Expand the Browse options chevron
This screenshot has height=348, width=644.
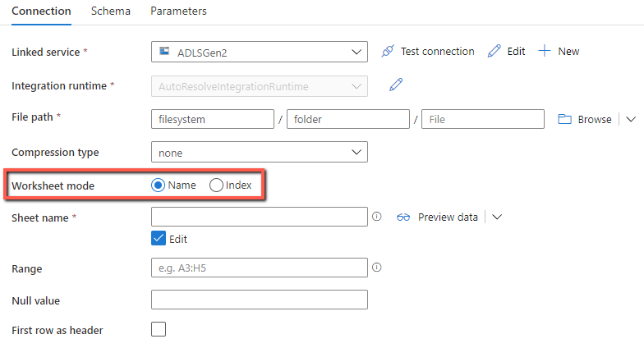631,119
